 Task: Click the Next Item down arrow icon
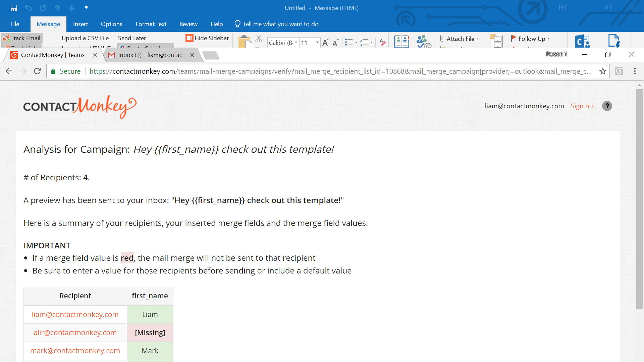(x=72, y=8)
